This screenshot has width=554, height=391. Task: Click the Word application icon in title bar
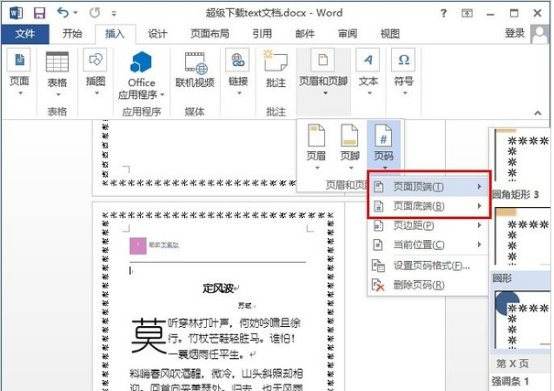coord(16,13)
